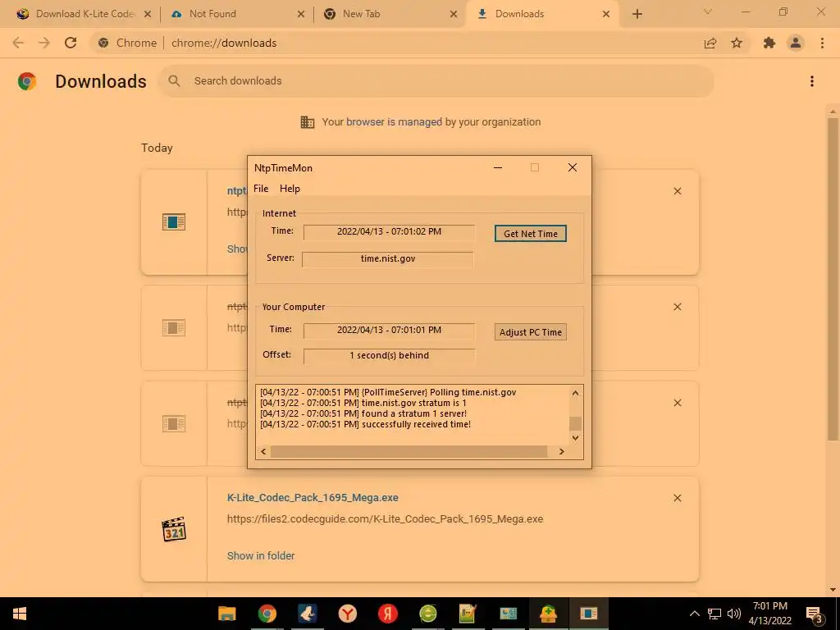Open the Chrome profile avatar

point(796,43)
